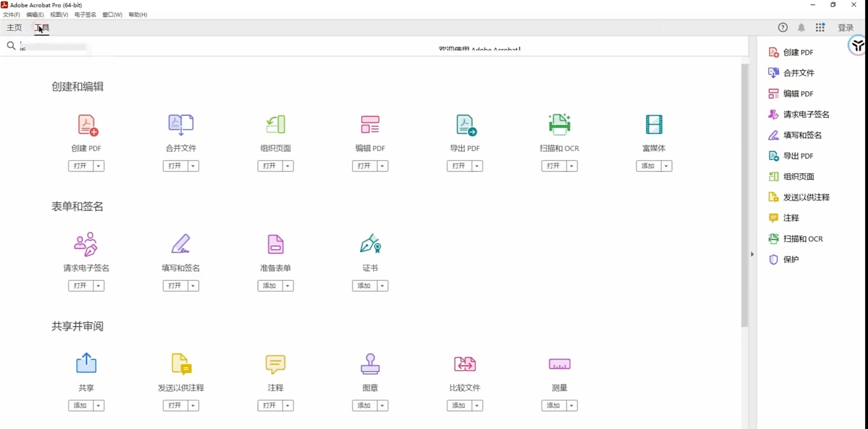Select the Measure (测量) ruler icon
This screenshot has width=868, height=429.
pyautogui.click(x=559, y=364)
